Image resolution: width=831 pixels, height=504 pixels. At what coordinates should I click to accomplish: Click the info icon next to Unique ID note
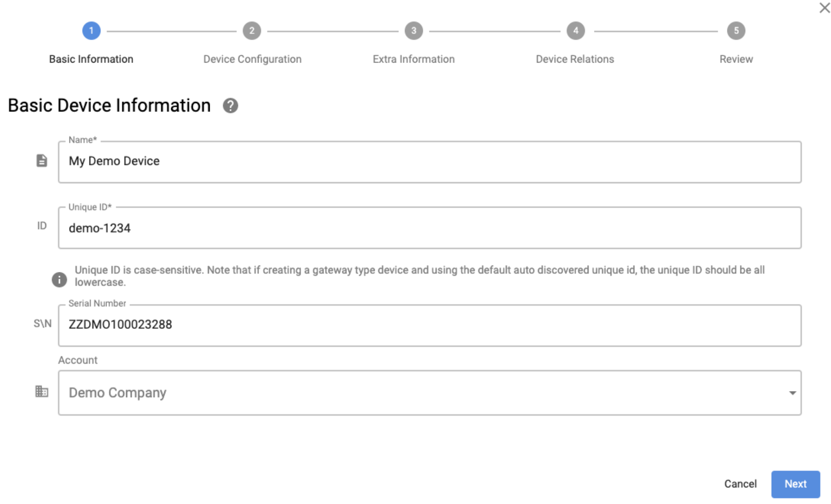[x=59, y=280]
